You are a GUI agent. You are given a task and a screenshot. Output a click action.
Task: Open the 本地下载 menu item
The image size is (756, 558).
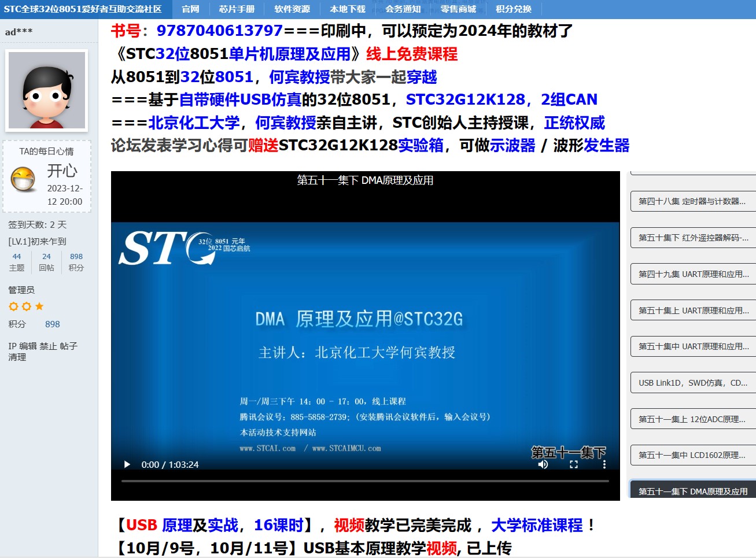tap(348, 9)
